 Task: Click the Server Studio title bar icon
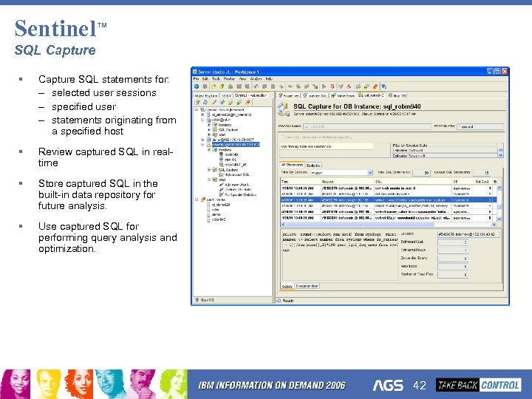pos(195,72)
